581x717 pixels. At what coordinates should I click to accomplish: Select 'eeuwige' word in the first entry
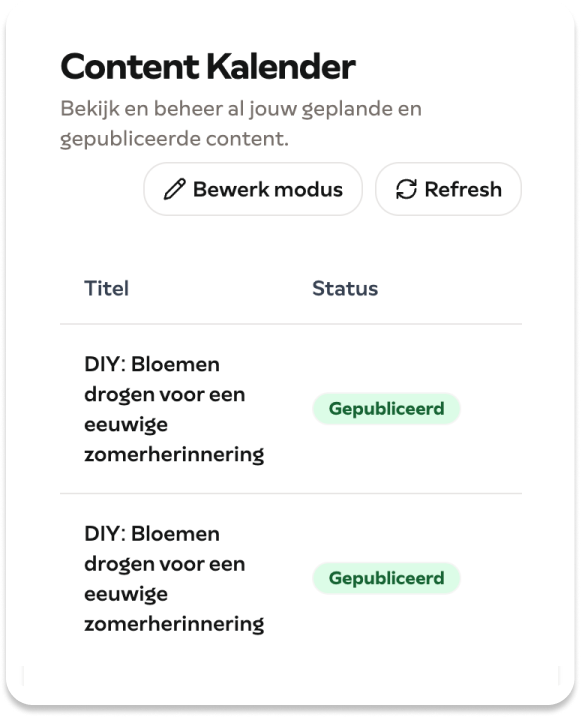click(x=126, y=425)
